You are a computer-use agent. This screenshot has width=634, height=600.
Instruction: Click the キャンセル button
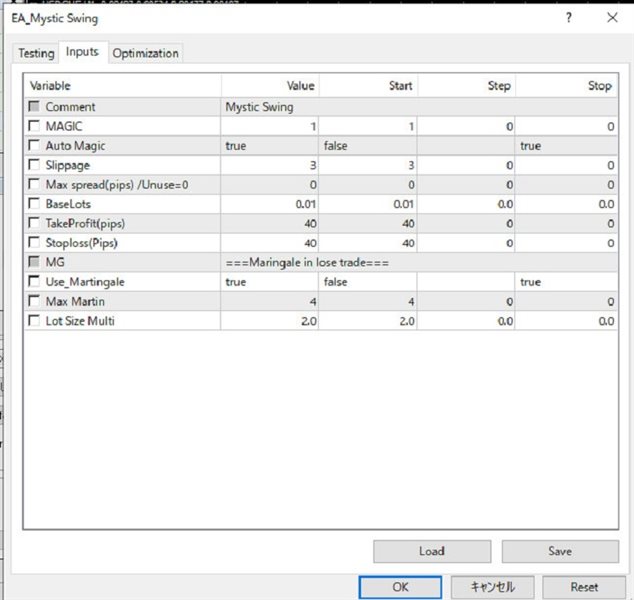[492, 587]
